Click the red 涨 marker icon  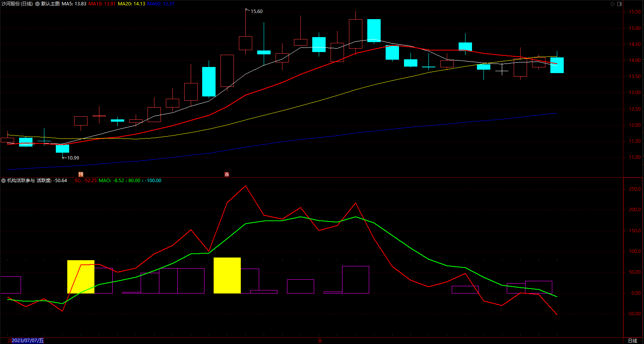coord(227,174)
